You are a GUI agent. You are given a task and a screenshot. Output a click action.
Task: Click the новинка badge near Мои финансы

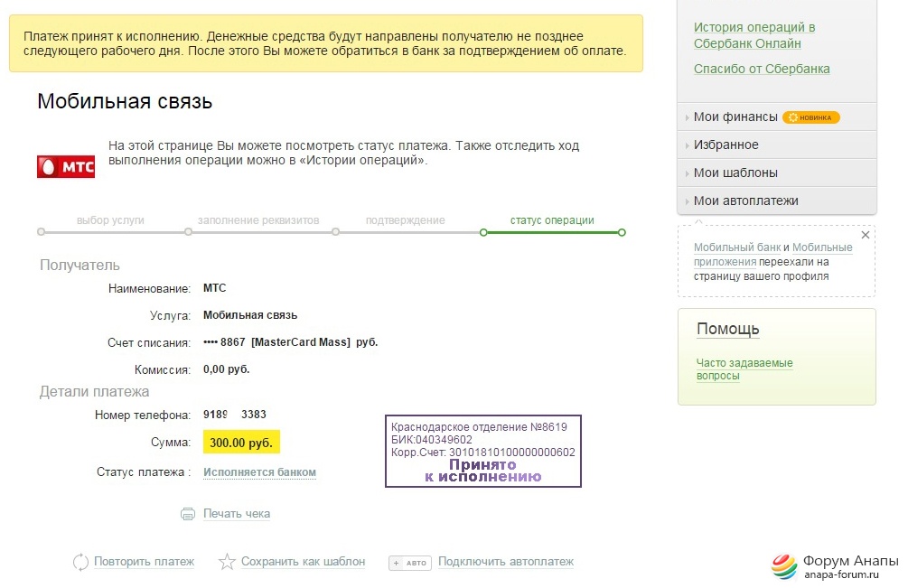[x=811, y=117]
